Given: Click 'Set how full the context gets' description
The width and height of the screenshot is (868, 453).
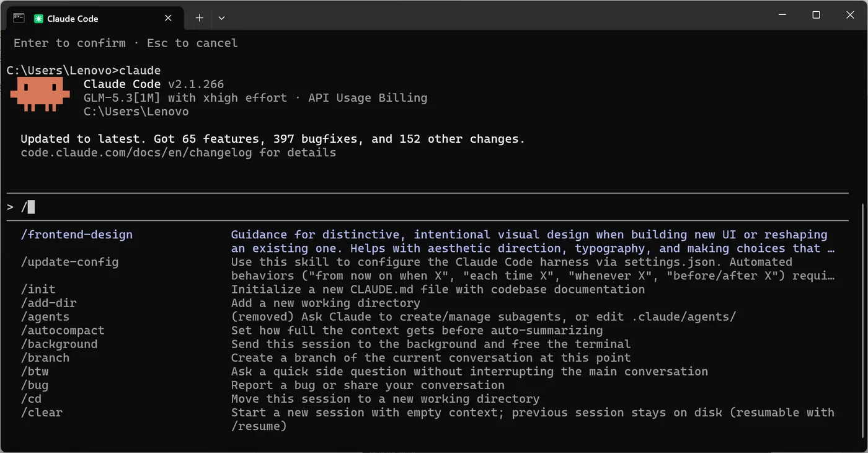Looking at the screenshot, I should pyautogui.click(x=417, y=330).
